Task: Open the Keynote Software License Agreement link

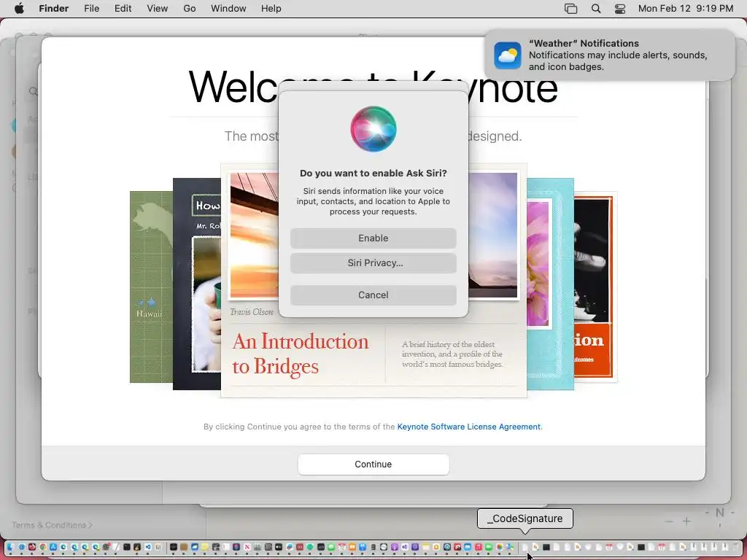Action: (469, 427)
